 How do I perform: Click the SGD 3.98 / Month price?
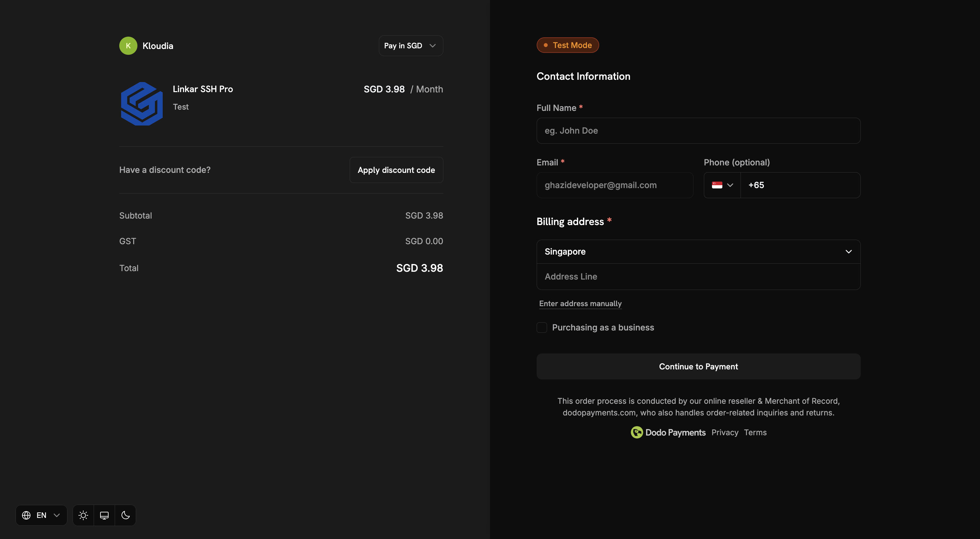click(403, 89)
